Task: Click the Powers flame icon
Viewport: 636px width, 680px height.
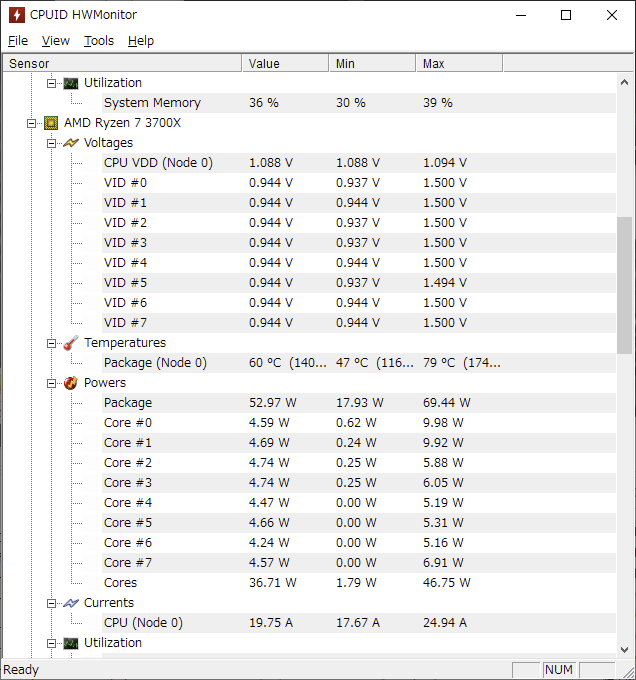Action: tap(71, 383)
